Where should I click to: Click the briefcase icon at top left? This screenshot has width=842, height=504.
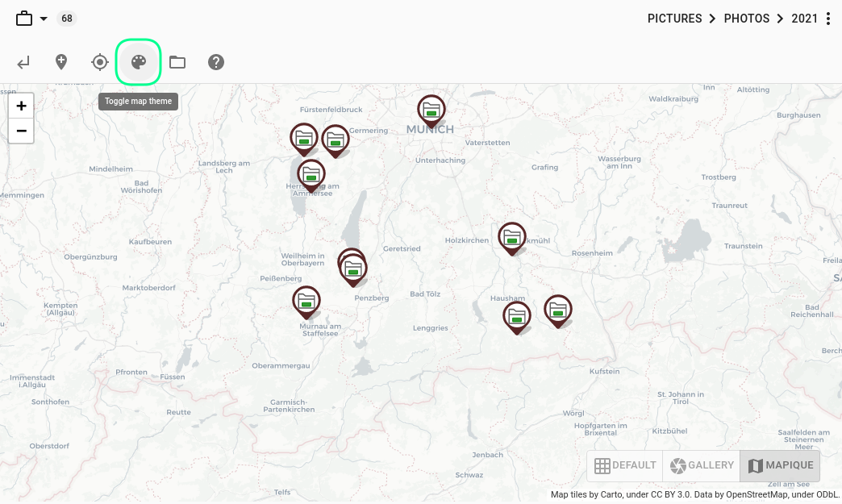click(23, 18)
